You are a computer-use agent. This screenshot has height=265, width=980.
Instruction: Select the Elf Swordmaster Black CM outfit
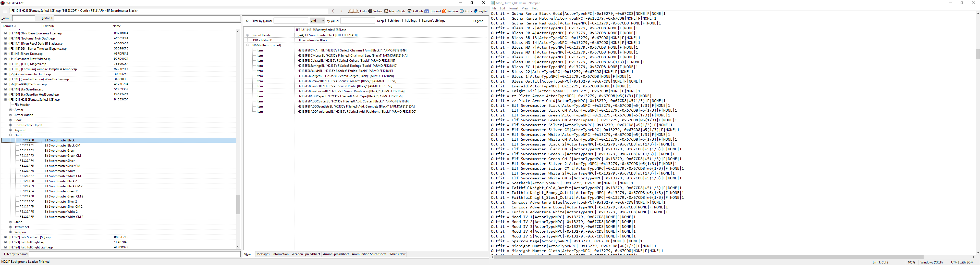coord(63,145)
